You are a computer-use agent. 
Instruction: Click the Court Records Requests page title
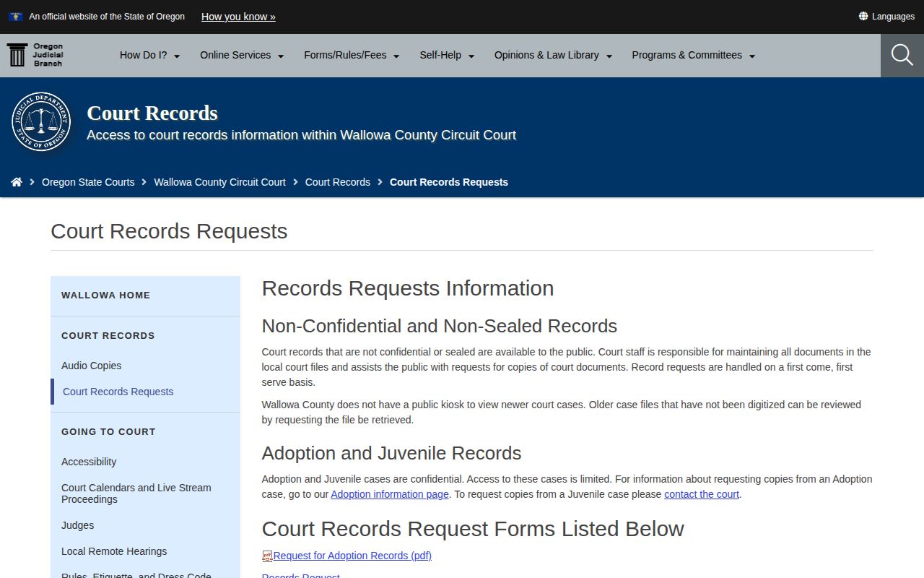pyautogui.click(x=169, y=231)
